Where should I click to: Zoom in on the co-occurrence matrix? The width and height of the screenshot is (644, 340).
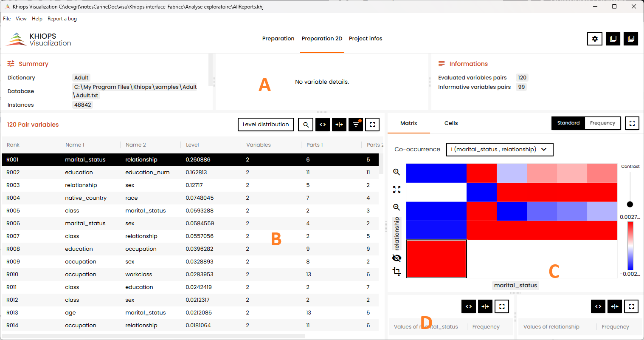click(x=397, y=172)
